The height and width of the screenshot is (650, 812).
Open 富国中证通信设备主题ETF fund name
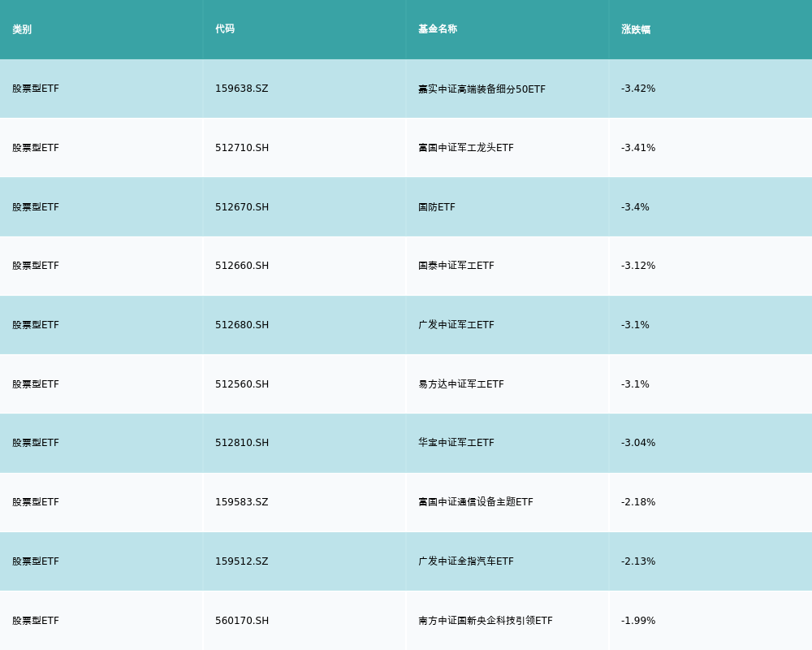click(475, 502)
